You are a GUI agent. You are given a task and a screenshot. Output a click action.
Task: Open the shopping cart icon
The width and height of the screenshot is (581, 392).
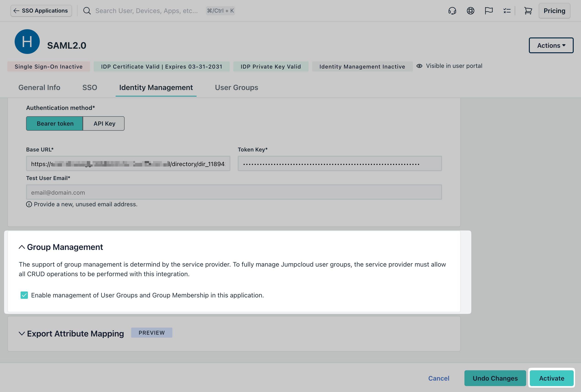click(x=528, y=11)
